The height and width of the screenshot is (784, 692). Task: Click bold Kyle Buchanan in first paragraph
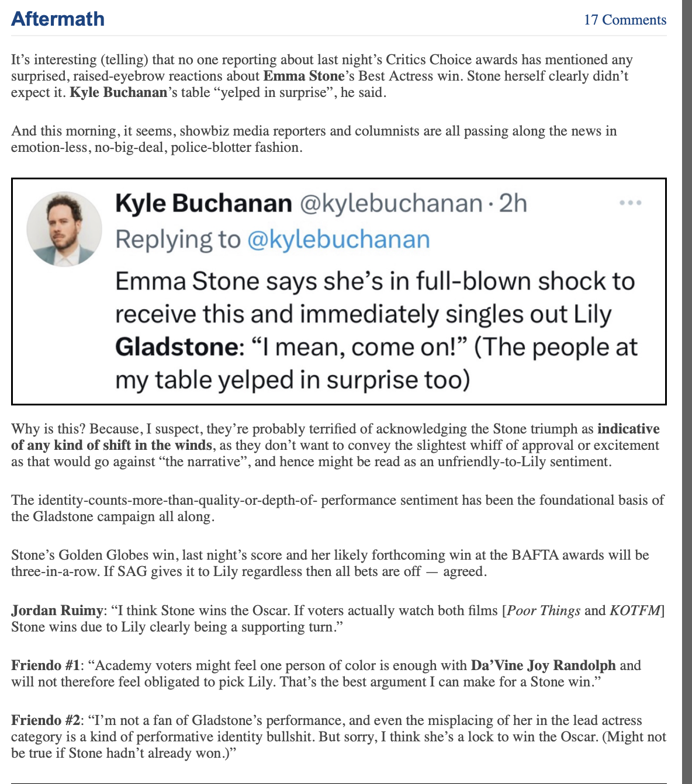pos(119,92)
